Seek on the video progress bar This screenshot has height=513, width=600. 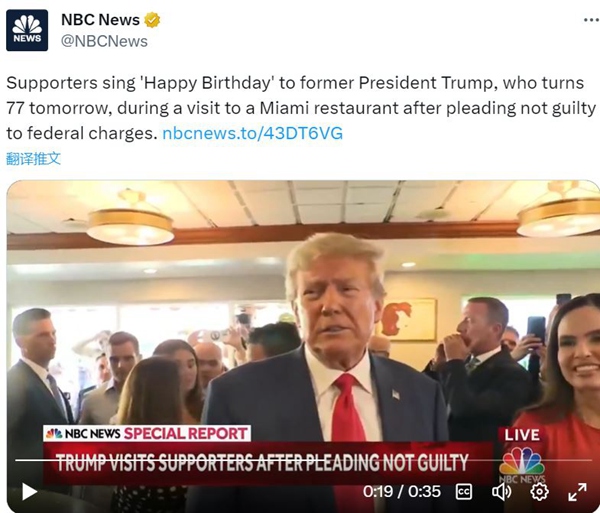(303, 460)
